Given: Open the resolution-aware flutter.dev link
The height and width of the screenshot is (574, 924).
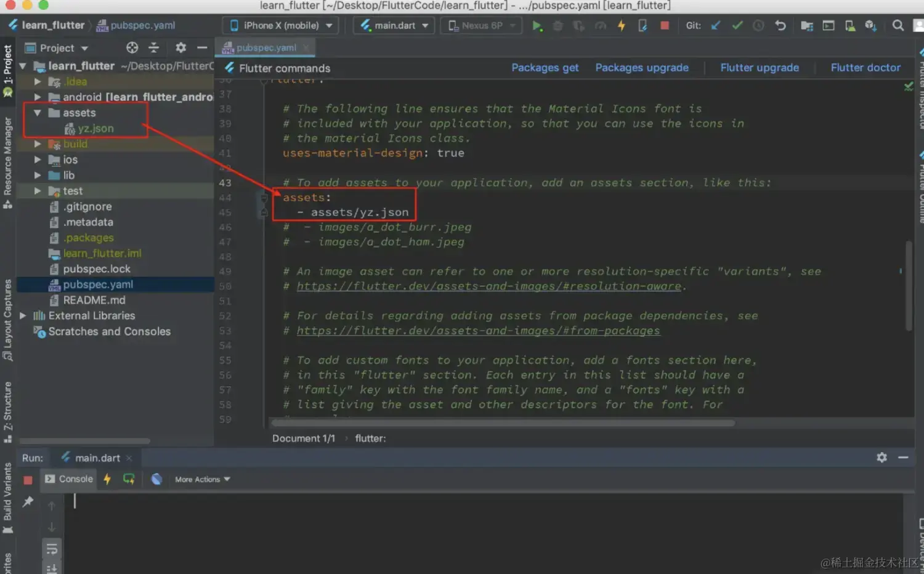Looking at the screenshot, I should 489,286.
